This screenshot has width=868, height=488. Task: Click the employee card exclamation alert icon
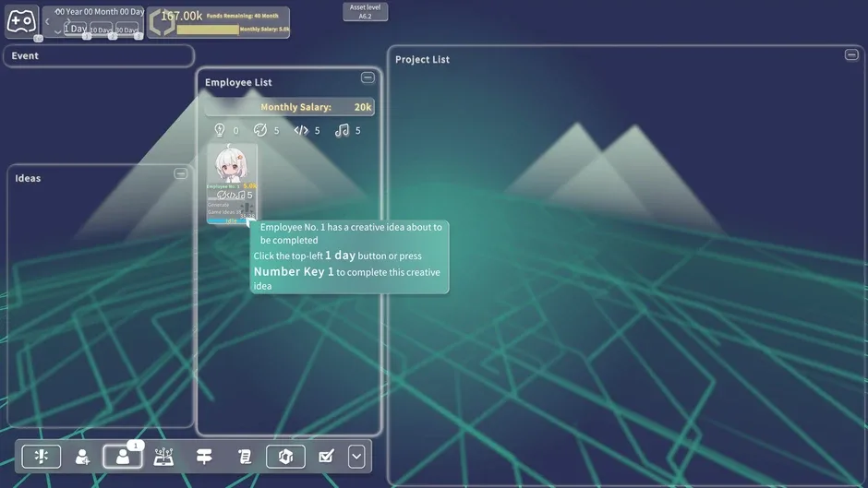click(247, 208)
